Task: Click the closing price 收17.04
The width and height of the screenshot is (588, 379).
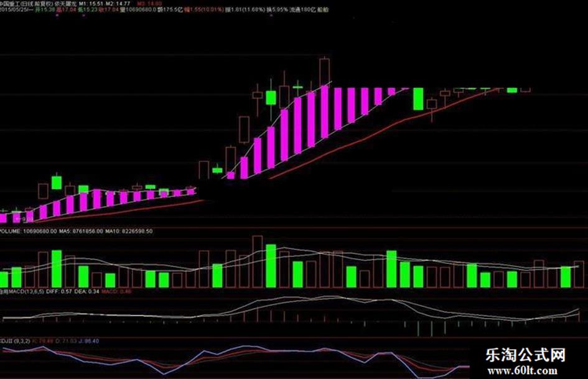Action: click(x=109, y=10)
